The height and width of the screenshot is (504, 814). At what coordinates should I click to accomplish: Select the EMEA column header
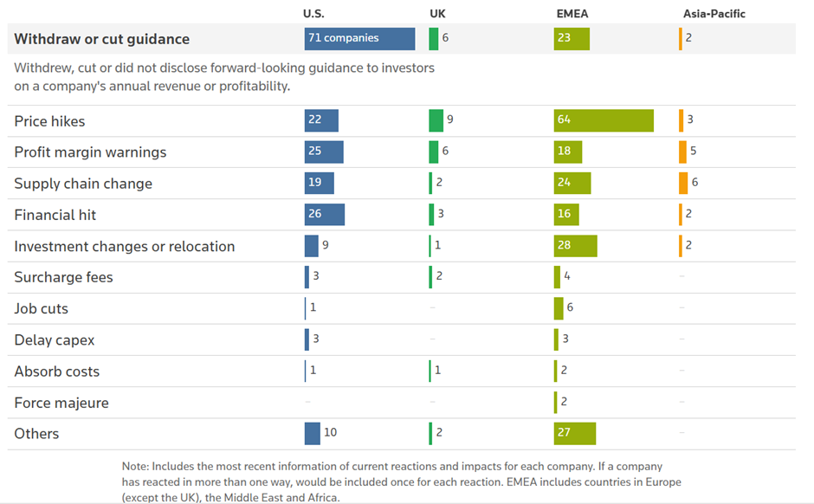572,14
